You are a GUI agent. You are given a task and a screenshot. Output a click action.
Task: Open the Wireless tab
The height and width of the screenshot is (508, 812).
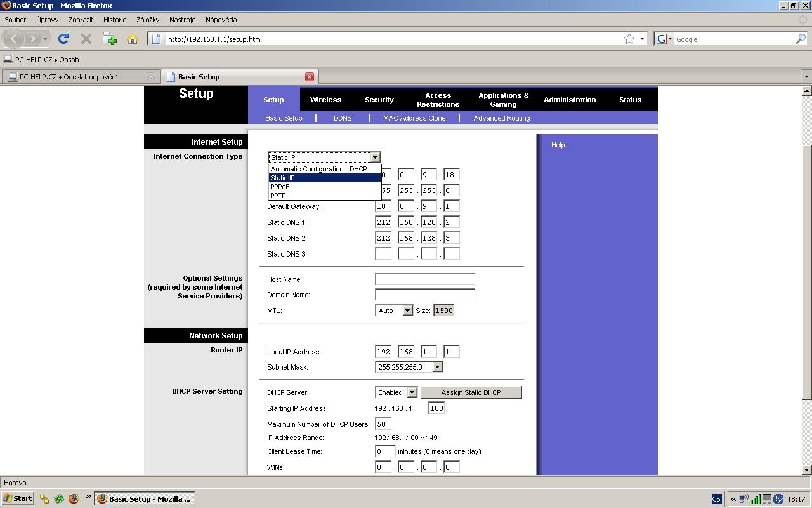tap(325, 100)
